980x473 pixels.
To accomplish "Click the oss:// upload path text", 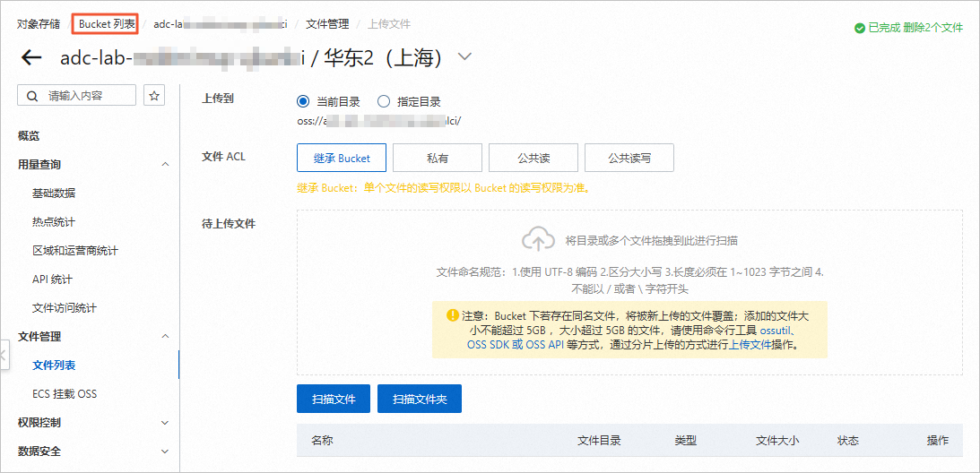I will (x=379, y=121).
